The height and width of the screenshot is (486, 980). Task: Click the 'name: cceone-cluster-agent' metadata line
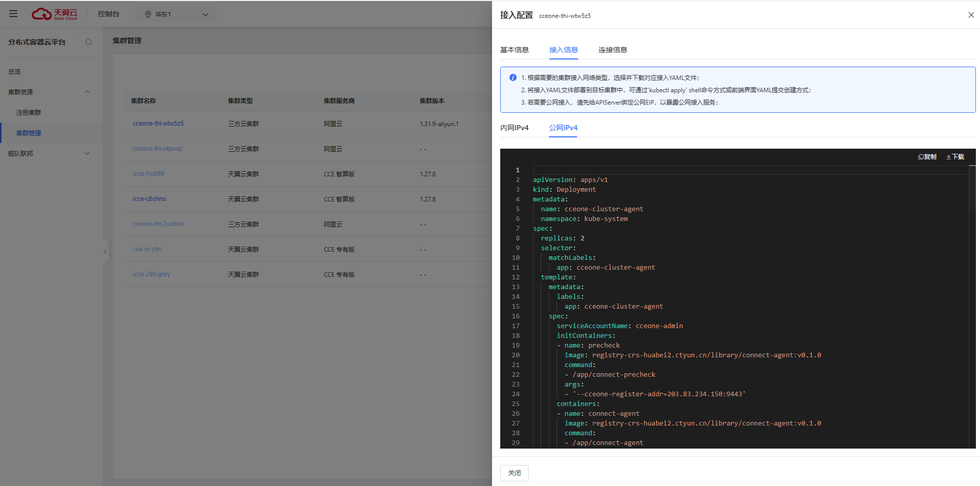[592, 209]
